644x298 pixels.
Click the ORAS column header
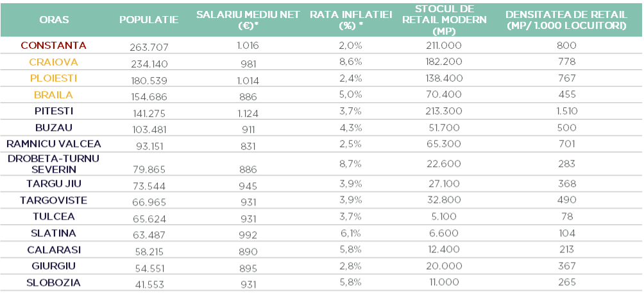(53, 20)
